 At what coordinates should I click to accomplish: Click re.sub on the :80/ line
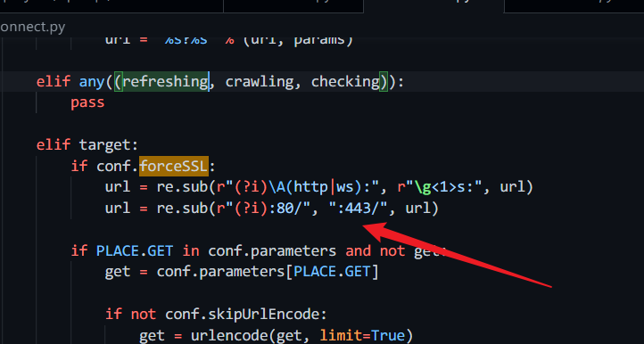[x=182, y=209]
